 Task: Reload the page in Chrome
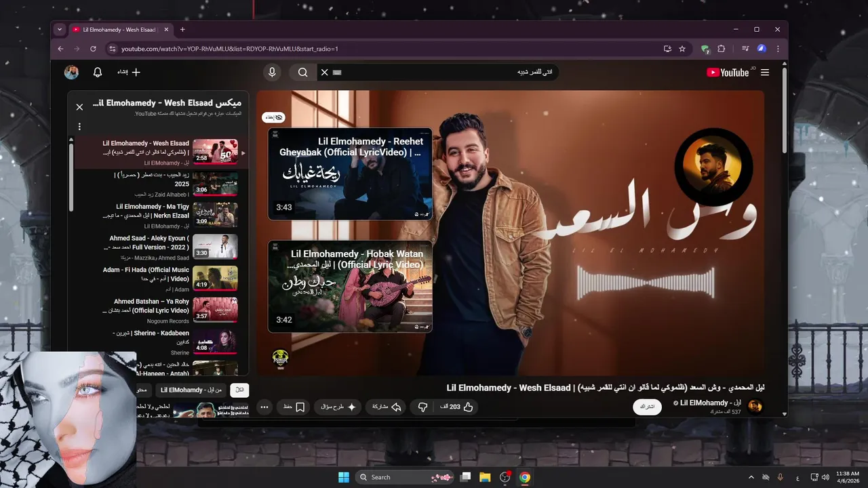click(x=93, y=49)
